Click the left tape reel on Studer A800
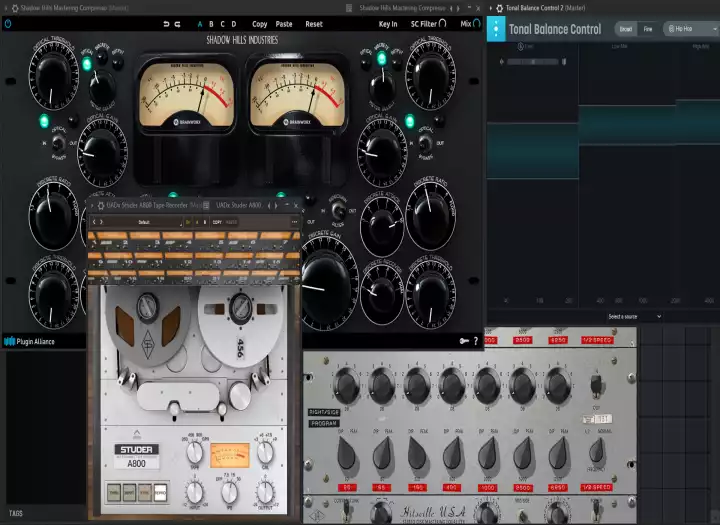This screenshot has width=720, height=525. [x=147, y=326]
